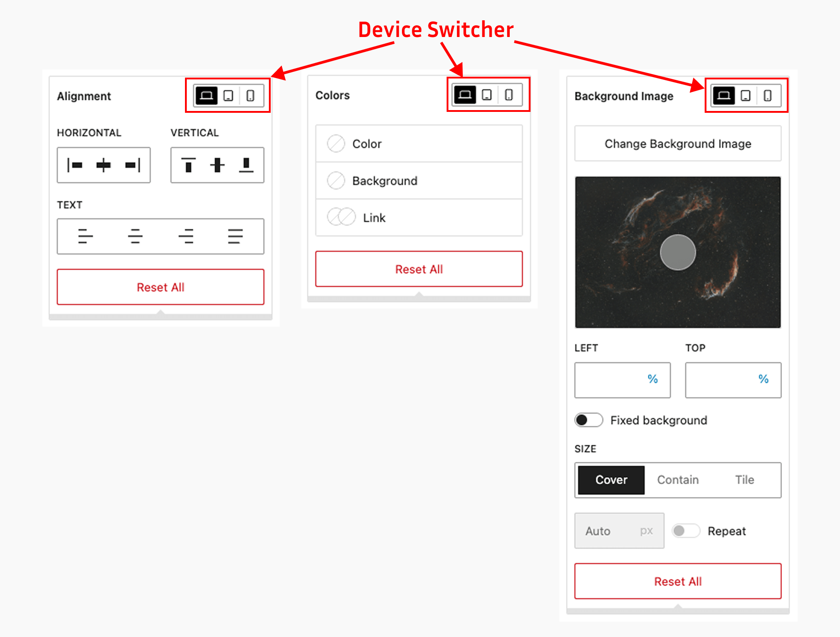The image size is (840, 637).
Task: Align horizontally to the center
Action: (103, 165)
